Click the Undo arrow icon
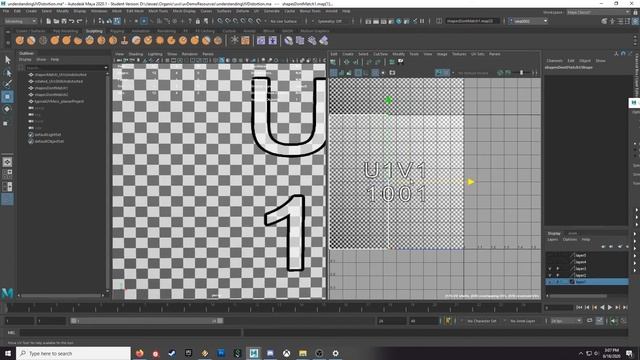Viewport: 640px width, 360px height. coord(72,21)
